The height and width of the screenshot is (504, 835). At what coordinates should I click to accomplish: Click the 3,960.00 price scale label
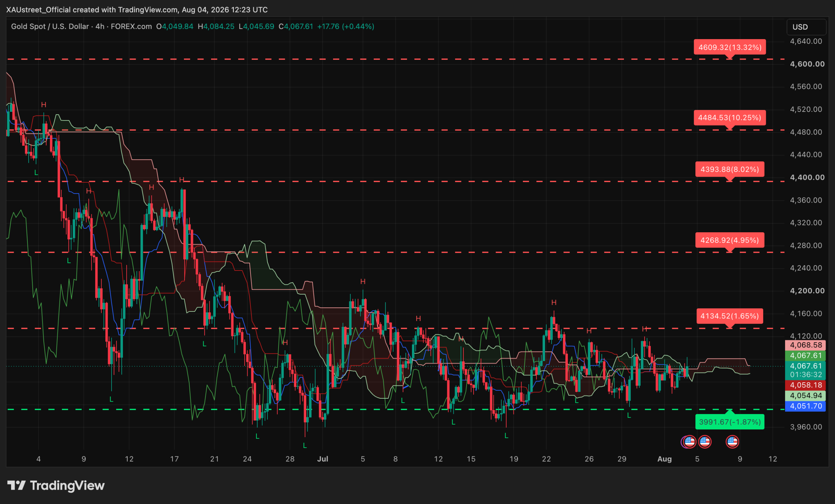(x=806, y=427)
